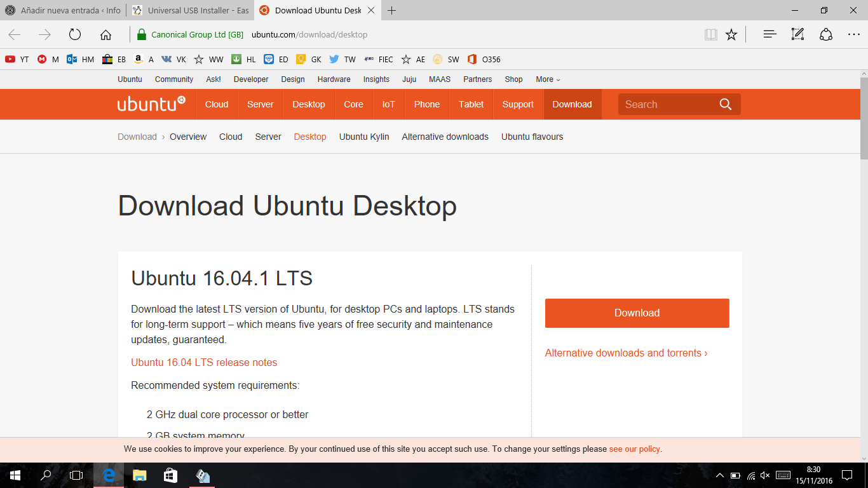Viewport: 868px width, 488px height.
Task: Open Windows Start menu
Action: click(15, 475)
